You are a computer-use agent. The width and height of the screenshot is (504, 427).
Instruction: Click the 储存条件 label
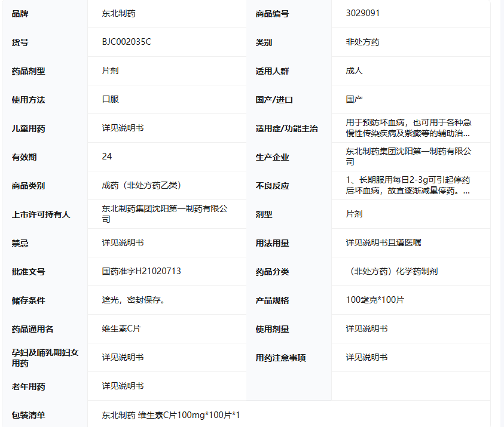click(x=28, y=300)
